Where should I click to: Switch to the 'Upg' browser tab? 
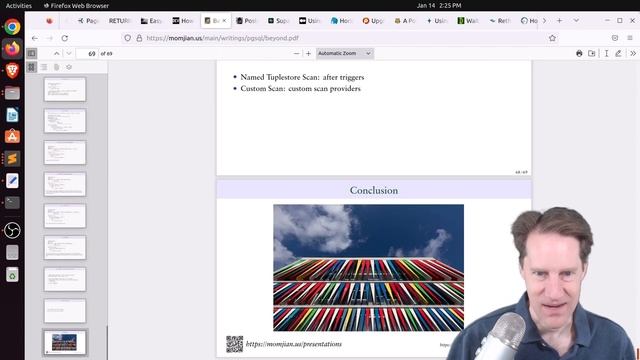373,20
